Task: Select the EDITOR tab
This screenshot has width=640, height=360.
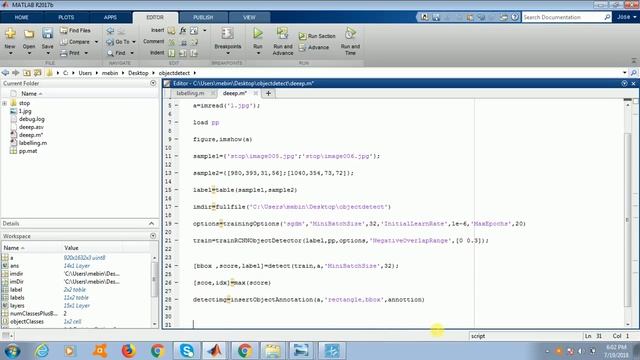Action: pyautogui.click(x=155, y=18)
